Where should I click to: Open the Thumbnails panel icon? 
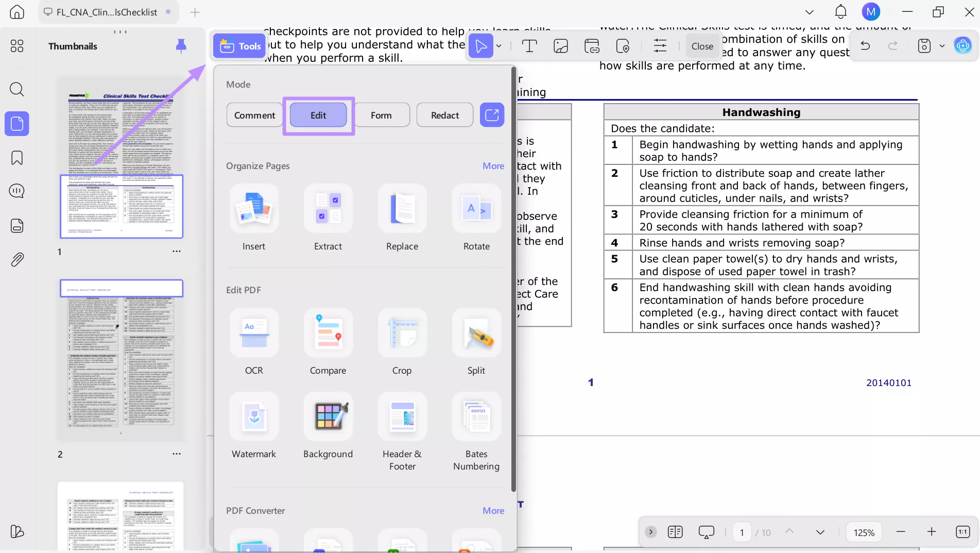click(17, 124)
